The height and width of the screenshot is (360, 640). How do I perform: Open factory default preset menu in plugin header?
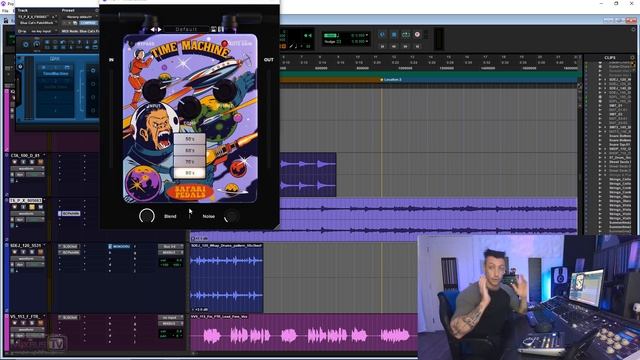[x=80, y=17]
